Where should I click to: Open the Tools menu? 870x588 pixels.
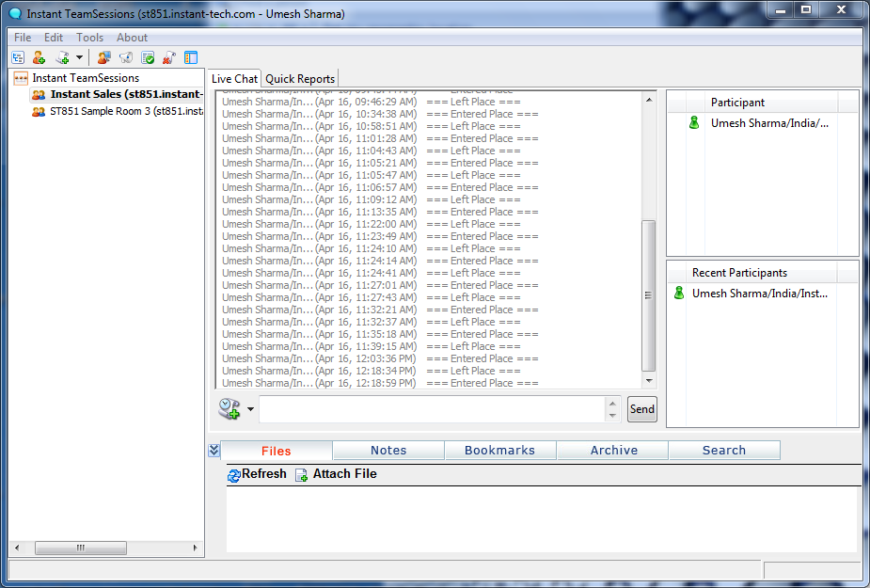coord(90,38)
